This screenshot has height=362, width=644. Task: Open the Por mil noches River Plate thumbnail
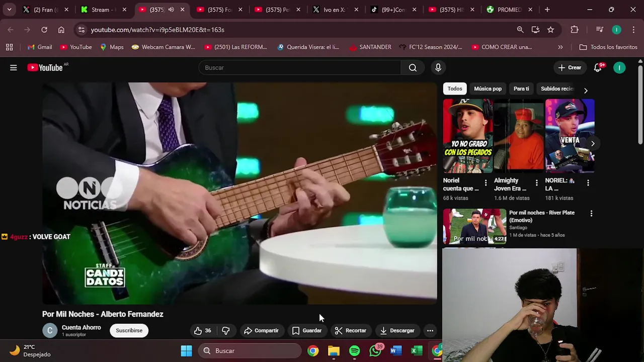pos(474,226)
